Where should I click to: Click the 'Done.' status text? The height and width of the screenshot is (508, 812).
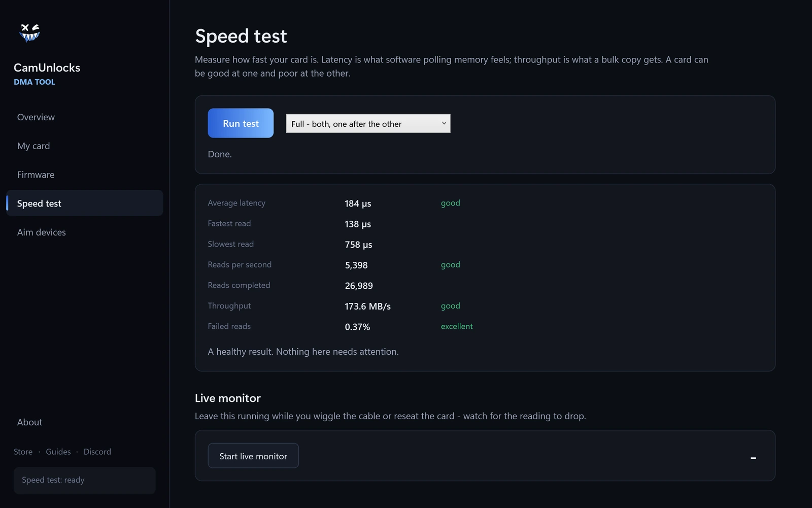point(220,154)
